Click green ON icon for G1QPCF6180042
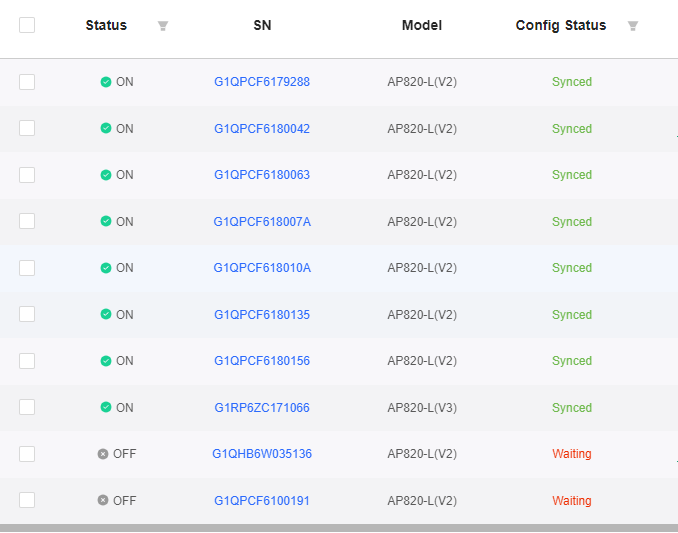 [x=106, y=128]
